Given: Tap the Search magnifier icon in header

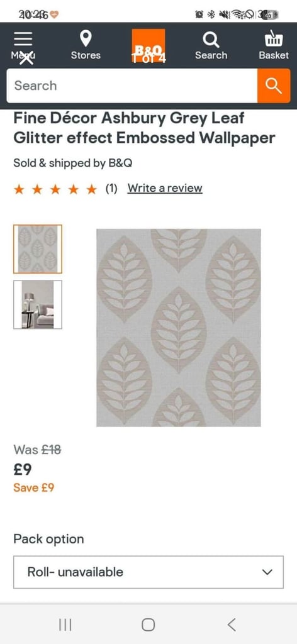Looking at the screenshot, I should click(x=211, y=40).
